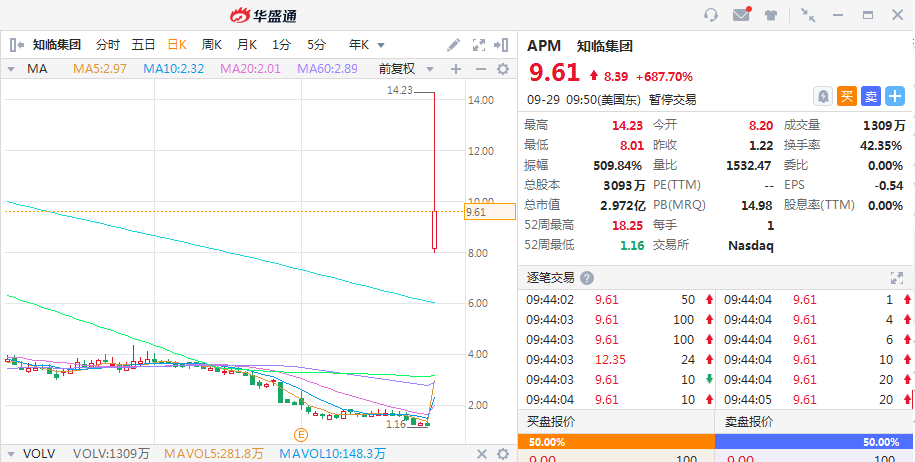Click the 14.23 high label on chart
The image size is (915, 462).
(399, 90)
